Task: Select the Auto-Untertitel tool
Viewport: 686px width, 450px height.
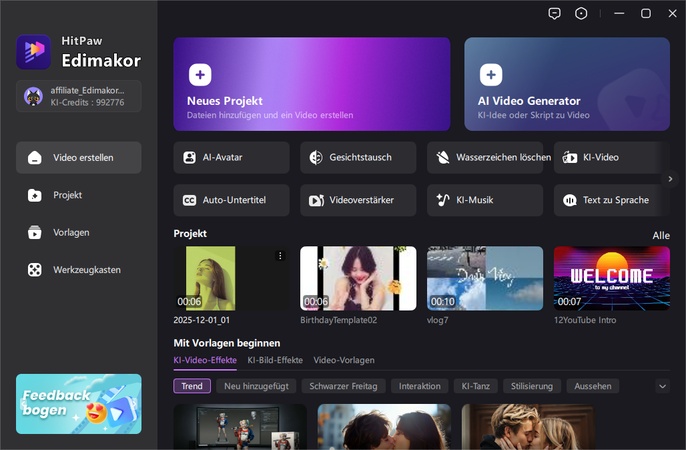Action: [x=231, y=200]
